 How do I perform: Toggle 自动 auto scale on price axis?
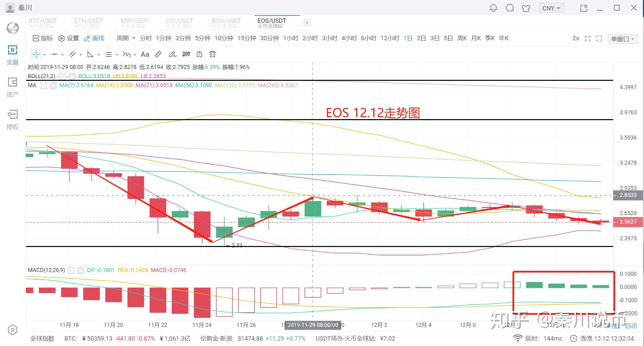coord(631,326)
